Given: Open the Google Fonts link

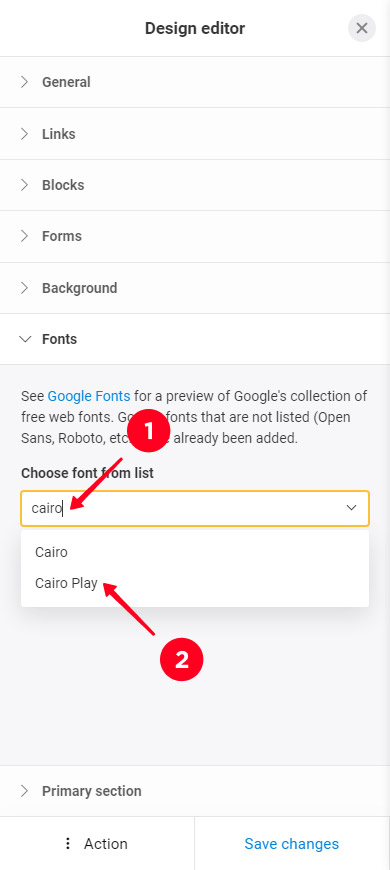Looking at the screenshot, I should (89, 396).
